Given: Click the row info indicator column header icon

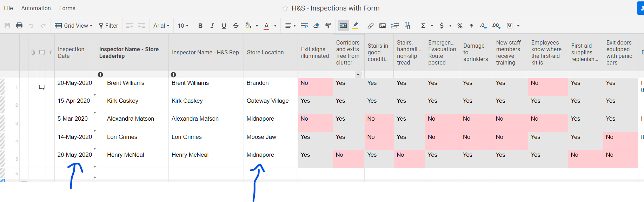Looking at the screenshot, I should pos(51,52).
